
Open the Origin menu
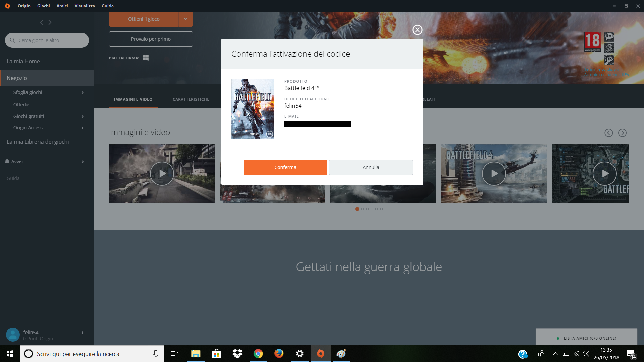click(24, 6)
